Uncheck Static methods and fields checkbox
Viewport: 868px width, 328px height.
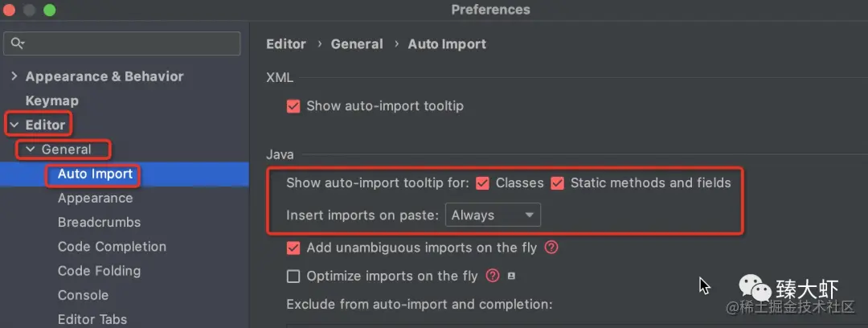tap(557, 182)
